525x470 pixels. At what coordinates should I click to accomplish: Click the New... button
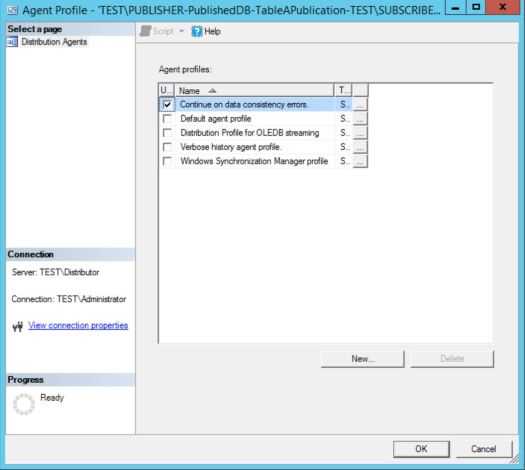pos(363,359)
